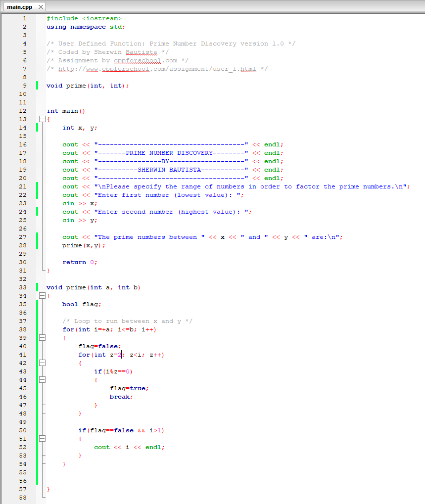Click the 'flag=false;' statement
The height and width of the screenshot is (504, 425).
(x=99, y=347)
